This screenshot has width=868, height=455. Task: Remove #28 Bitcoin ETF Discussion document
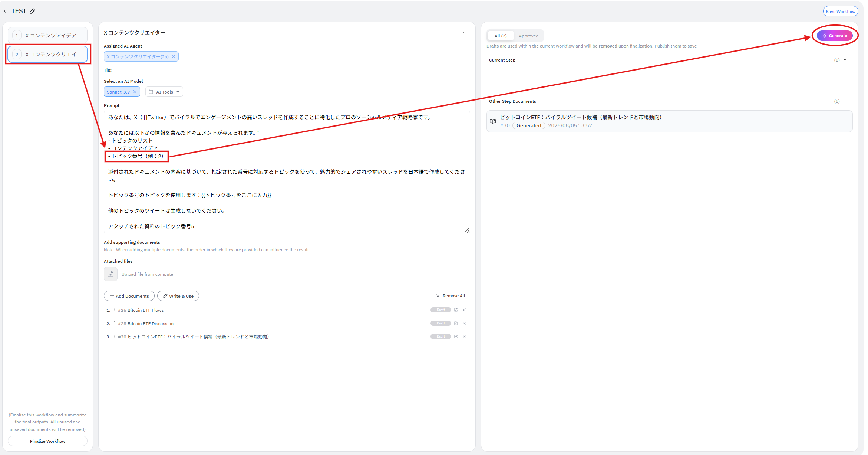(464, 323)
